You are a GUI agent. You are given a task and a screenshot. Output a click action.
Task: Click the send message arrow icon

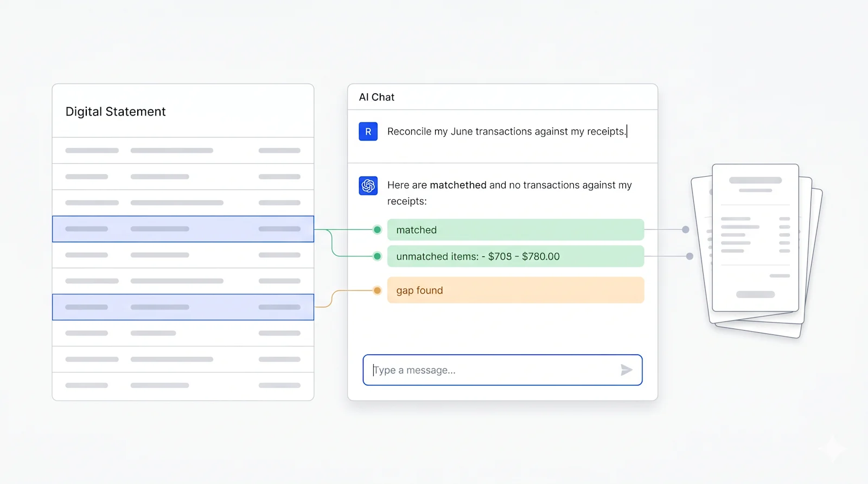[x=627, y=370]
